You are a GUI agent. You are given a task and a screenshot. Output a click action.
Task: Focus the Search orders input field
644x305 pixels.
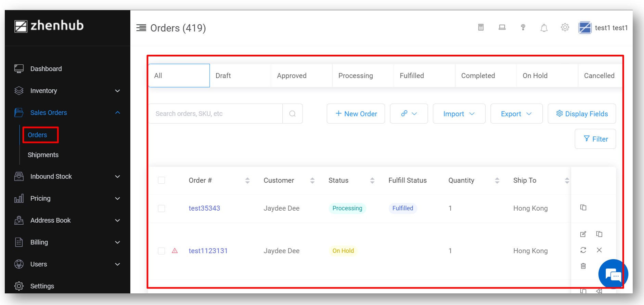(x=216, y=114)
